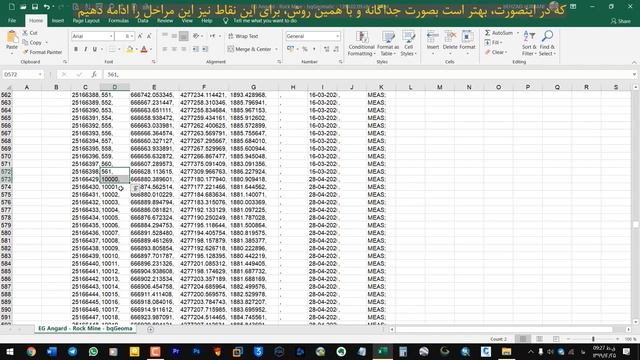The image size is (640, 360).
Task: Open the Name Box dropdown for D572
Action: tap(40, 74)
